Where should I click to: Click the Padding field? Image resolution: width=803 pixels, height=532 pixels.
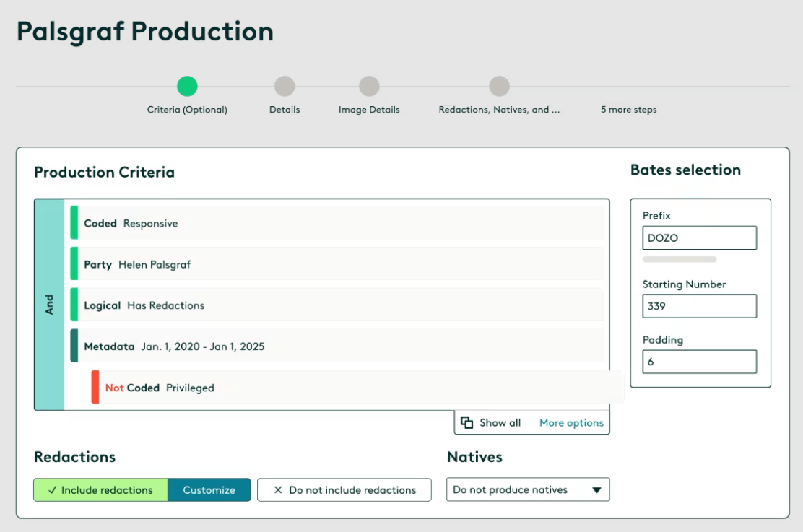pos(700,362)
